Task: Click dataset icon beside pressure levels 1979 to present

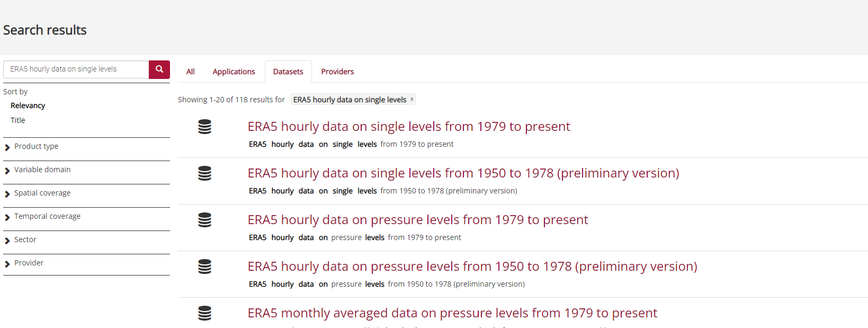Action: pos(204,220)
